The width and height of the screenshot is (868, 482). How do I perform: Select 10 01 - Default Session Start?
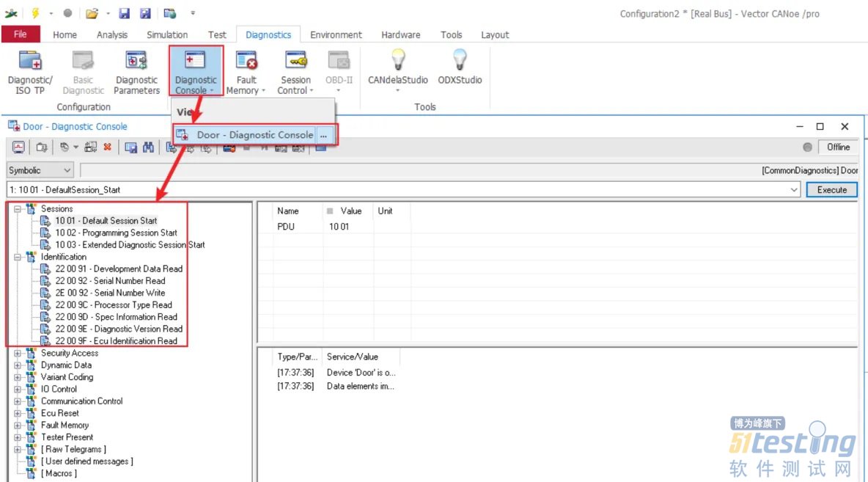106,221
